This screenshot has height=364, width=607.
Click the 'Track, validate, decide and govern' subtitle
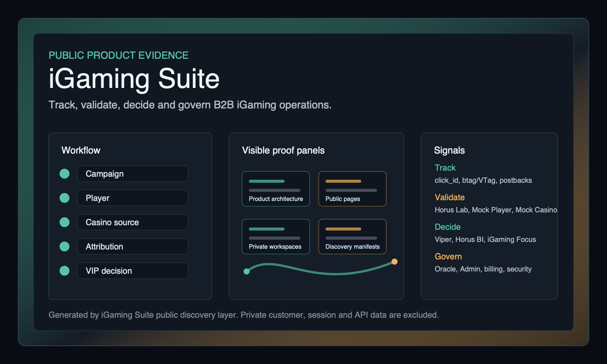click(x=190, y=105)
